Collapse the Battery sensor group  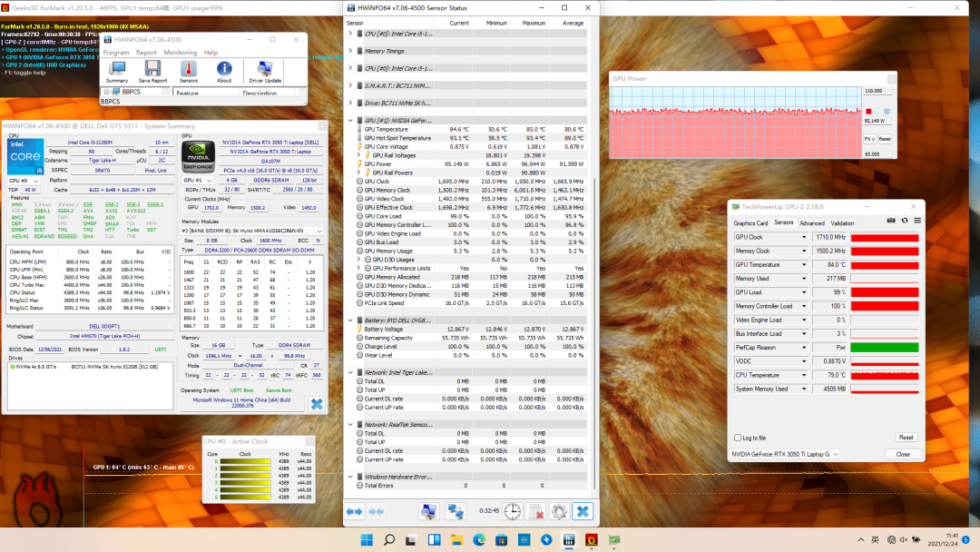click(350, 320)
